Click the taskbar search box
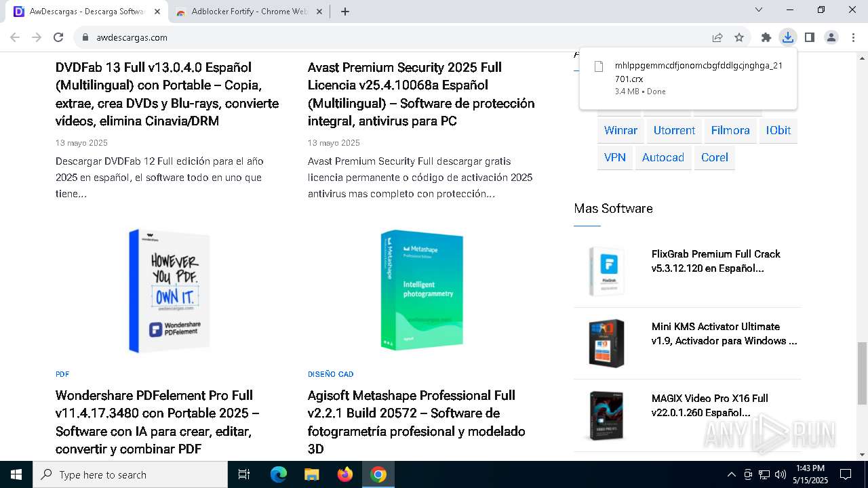868x488 pixels. 130,474
